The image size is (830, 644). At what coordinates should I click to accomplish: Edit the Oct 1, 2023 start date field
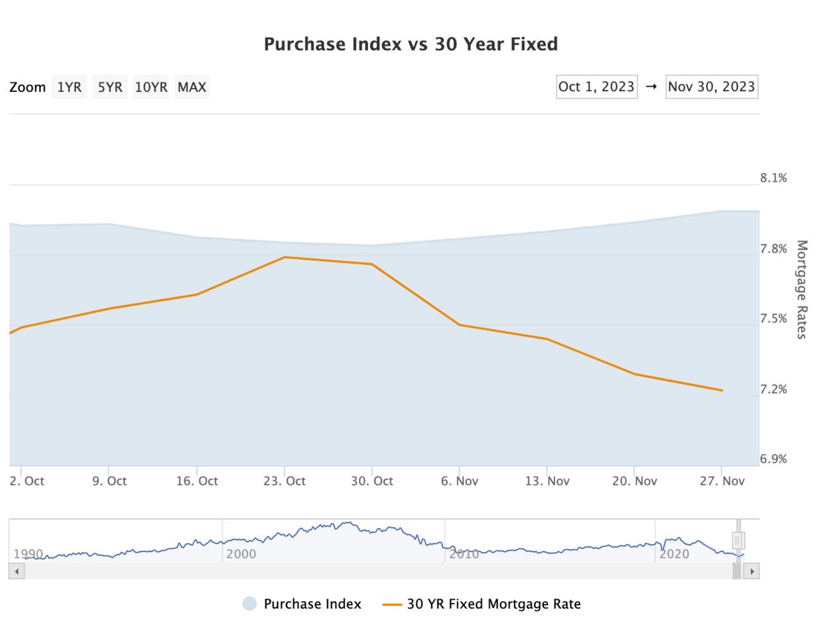click(597, 87)
